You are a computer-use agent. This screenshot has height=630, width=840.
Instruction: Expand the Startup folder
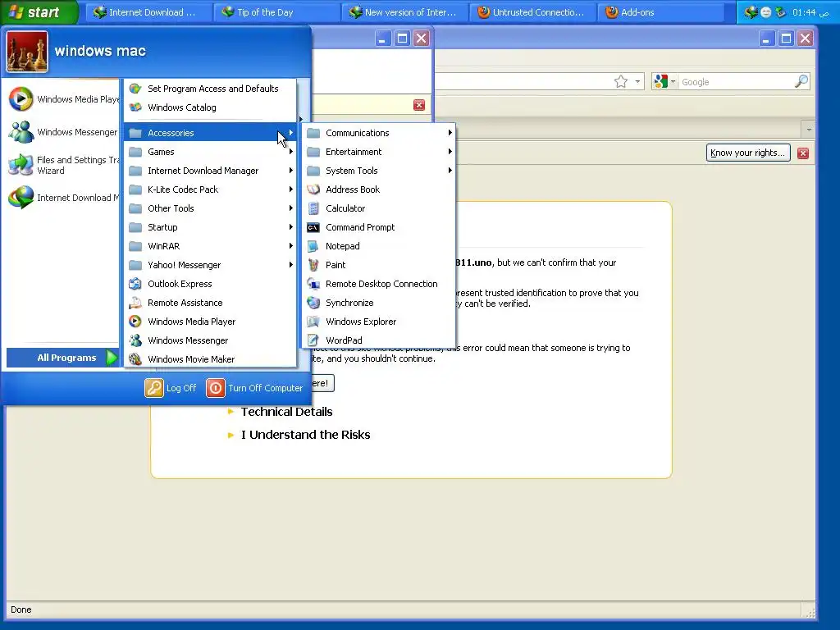click(x=210, y=227)
